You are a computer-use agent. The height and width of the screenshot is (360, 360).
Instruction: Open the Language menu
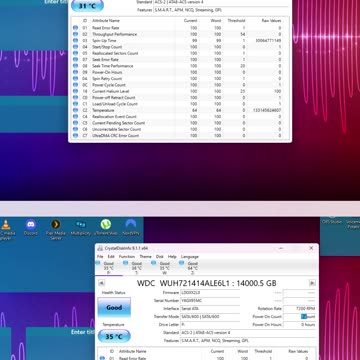(190, 257)
